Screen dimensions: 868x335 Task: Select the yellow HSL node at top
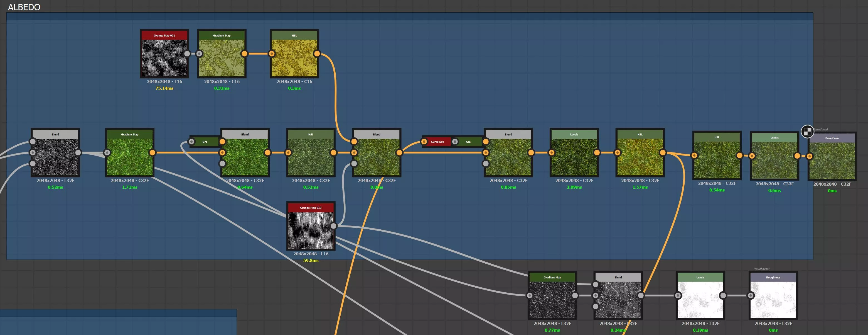(x=294, y=58)
